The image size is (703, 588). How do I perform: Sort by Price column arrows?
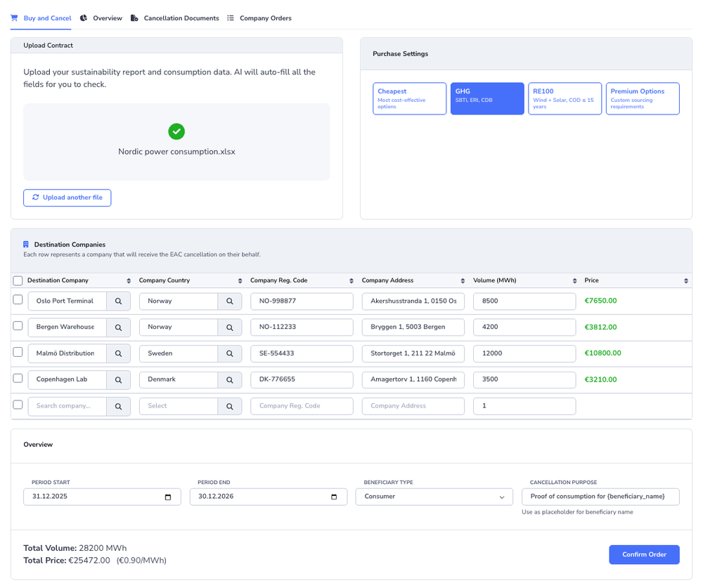pos(686,281)
